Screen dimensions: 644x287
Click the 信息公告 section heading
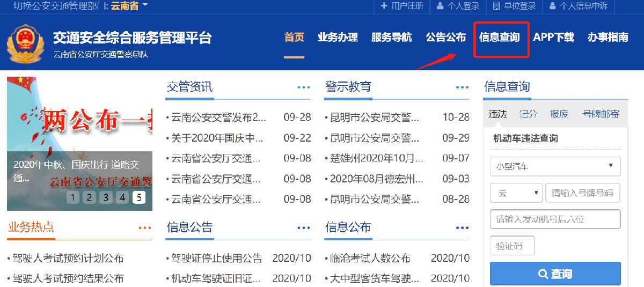[189, 227]
